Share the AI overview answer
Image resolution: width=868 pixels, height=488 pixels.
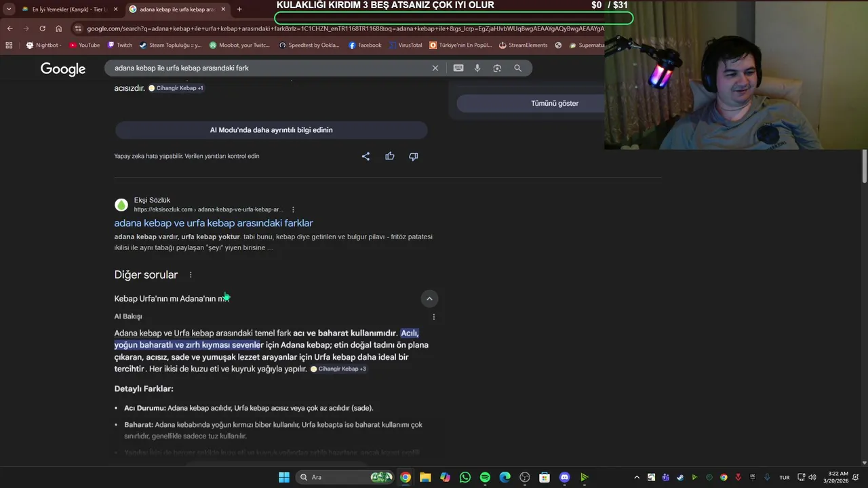[366, 156]
